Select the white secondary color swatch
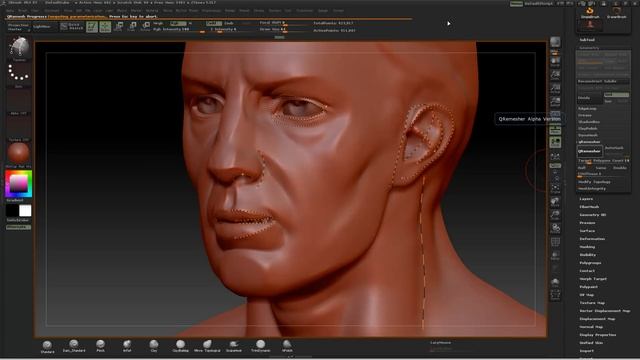 [x=25, y=211]
